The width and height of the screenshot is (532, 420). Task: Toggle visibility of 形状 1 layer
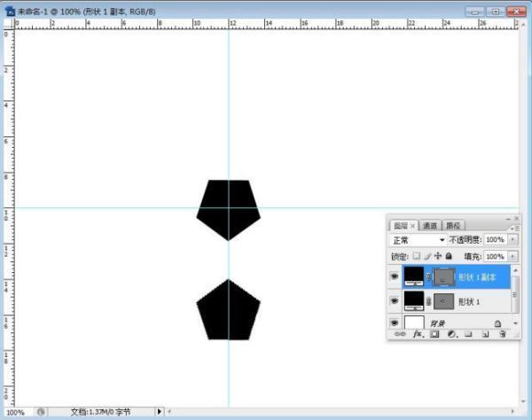point(395,301)
